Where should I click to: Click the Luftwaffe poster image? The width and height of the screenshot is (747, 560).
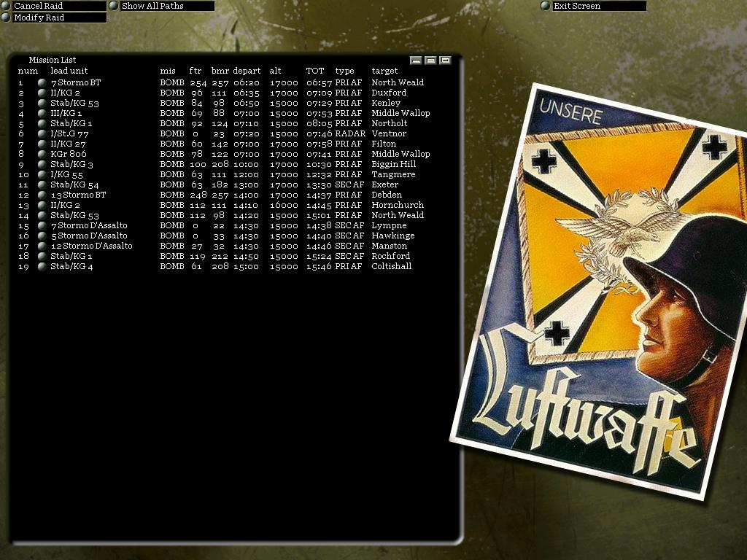pos(600,290)
